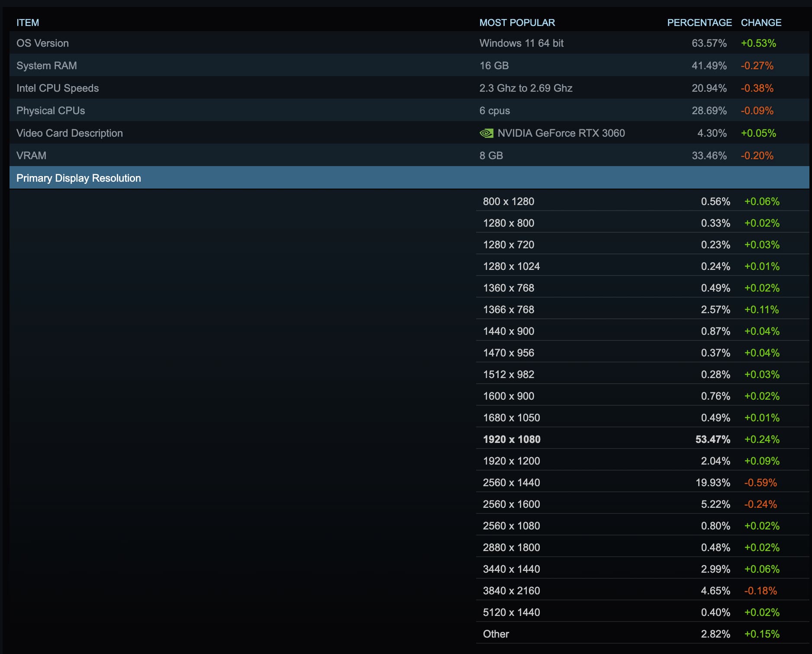Collapse the Primary Display Resolution section
Screen dimensions: 812x654
78,178
